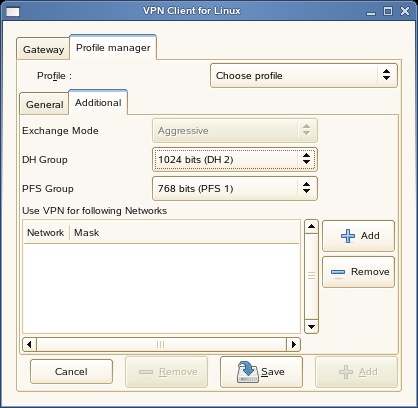Click the Remove network button
This screenshot has height=408, width=418.
tap(358, 272)
